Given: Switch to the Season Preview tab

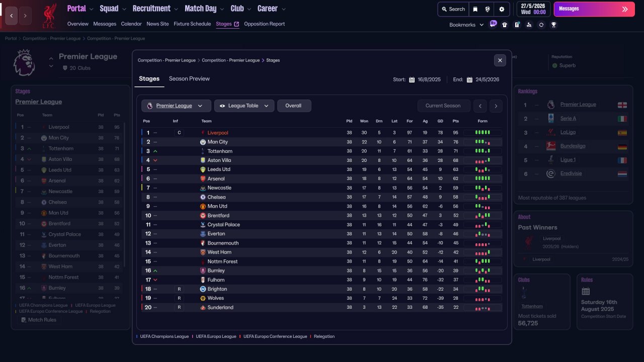Looking at the screenshot, I should 189,79.
